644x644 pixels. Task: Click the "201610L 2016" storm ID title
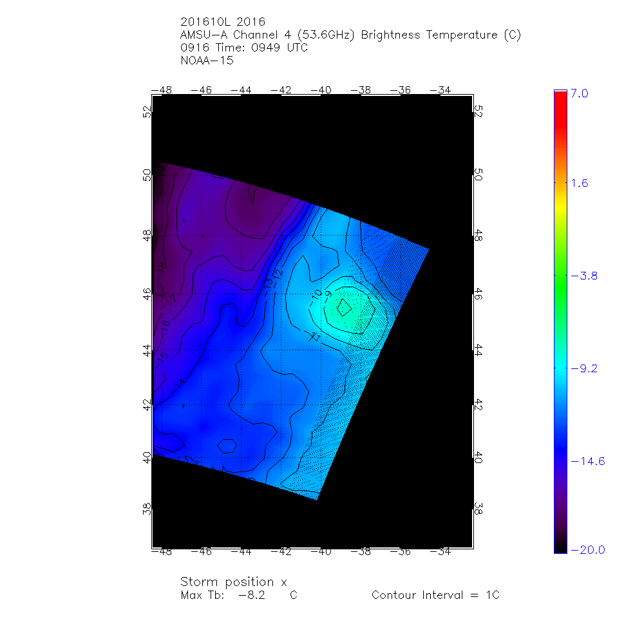coord(223,23)
